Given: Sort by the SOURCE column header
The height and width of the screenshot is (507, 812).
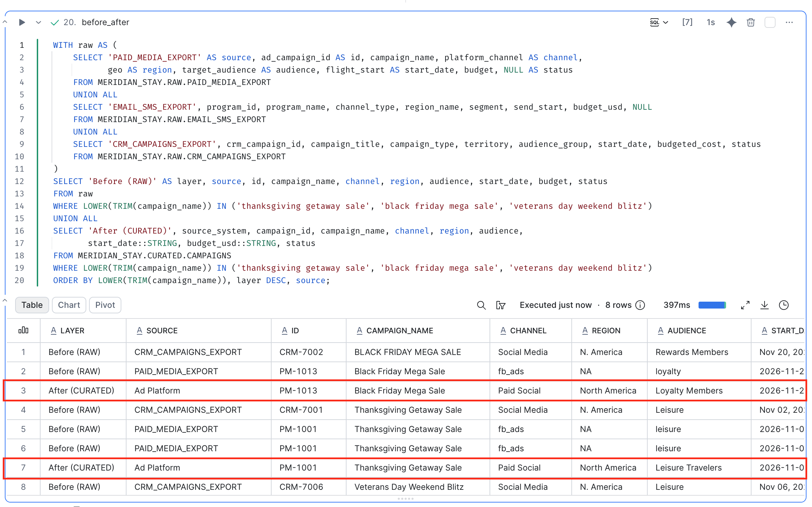Looking at the screenshot, I should click(x=199, y=331).
